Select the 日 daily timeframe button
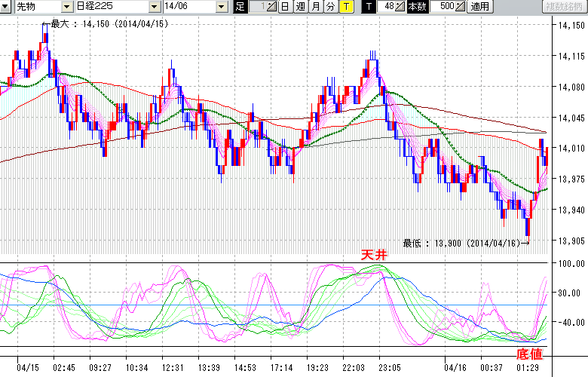Viewport: 588px width, 377px height. pos(284,7)
